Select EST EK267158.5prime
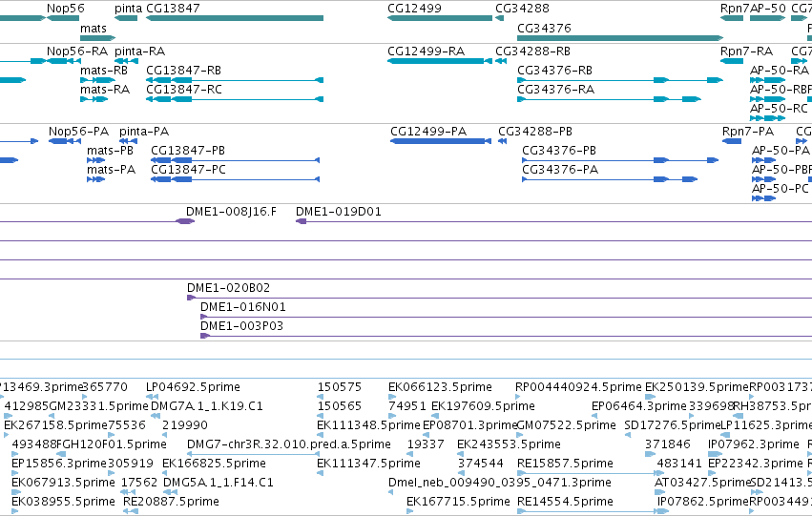 (x=55, y=425)
